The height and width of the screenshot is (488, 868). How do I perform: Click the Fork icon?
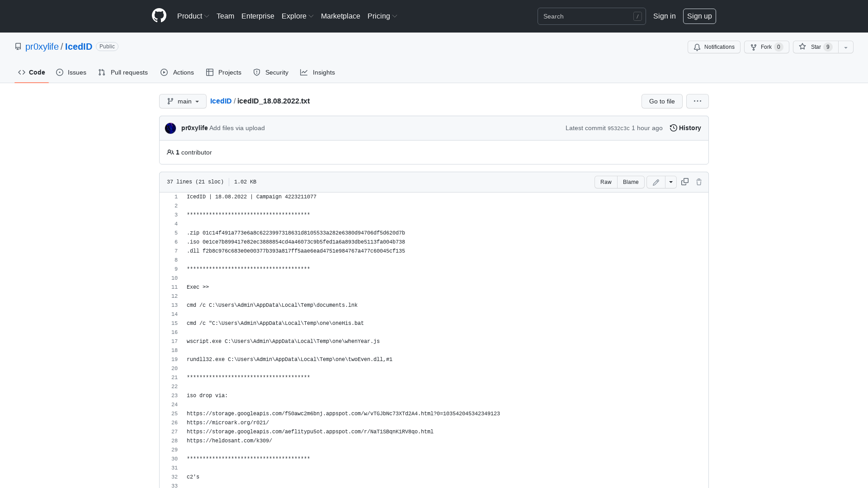coord(753,47)
